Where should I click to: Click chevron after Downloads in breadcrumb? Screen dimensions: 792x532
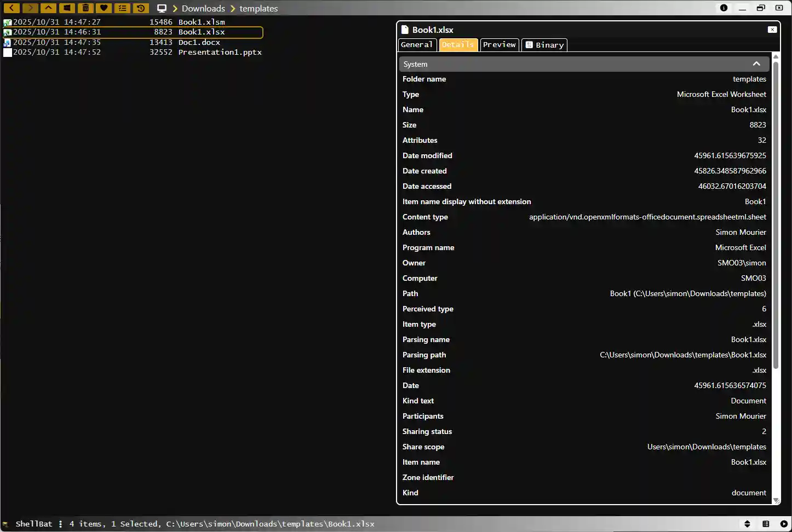point(232,9)
